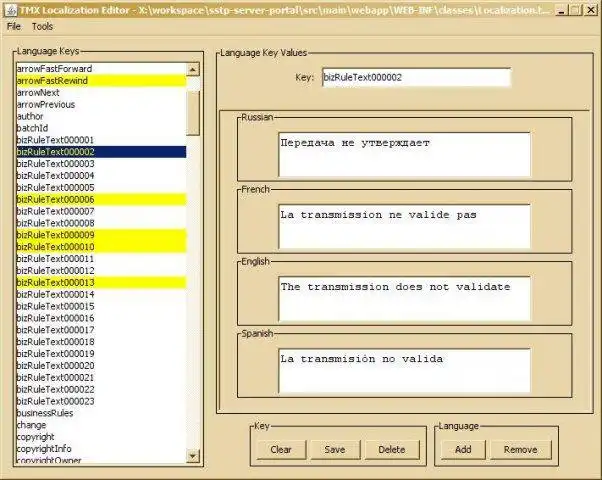Select the selected bizRuleText000002 row

101,152
